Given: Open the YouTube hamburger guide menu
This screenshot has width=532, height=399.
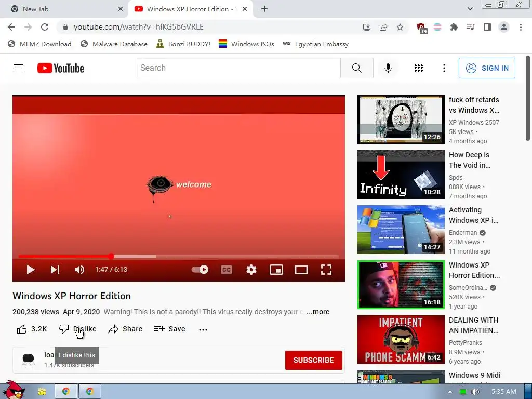Looking at the screenshot, I should coord(19,68).
